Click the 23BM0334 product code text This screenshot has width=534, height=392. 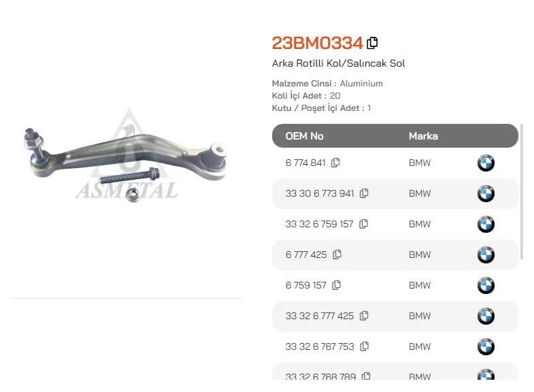318,44
